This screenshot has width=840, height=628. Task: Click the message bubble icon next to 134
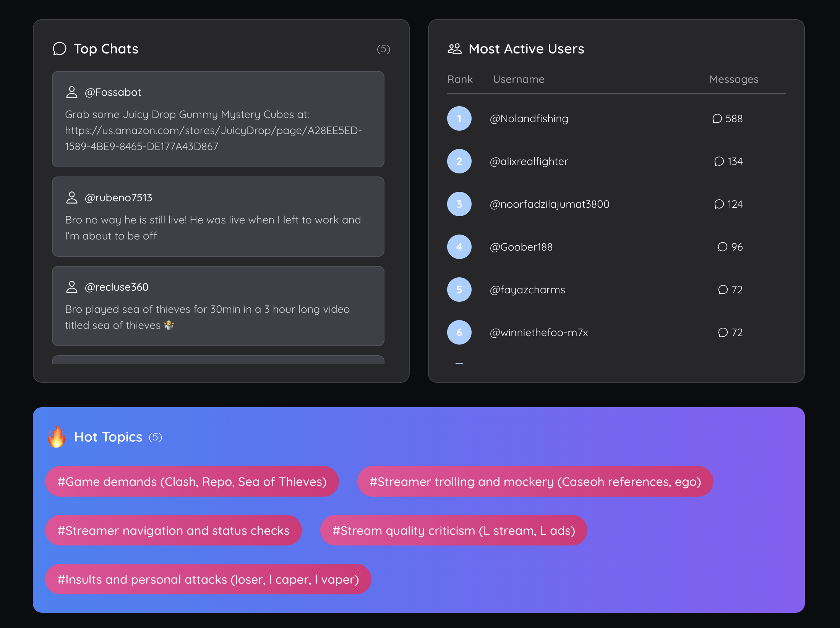click(719, 161)
